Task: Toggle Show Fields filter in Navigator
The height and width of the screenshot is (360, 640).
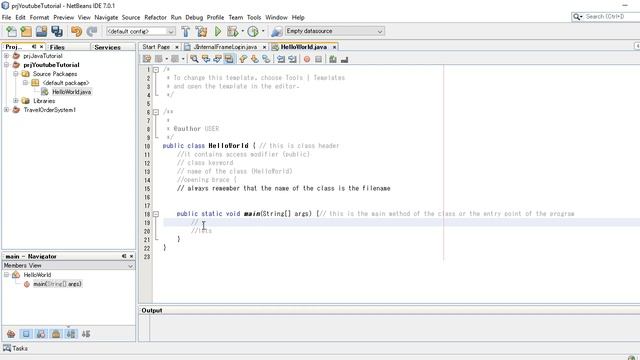Action: pos(26,334)
